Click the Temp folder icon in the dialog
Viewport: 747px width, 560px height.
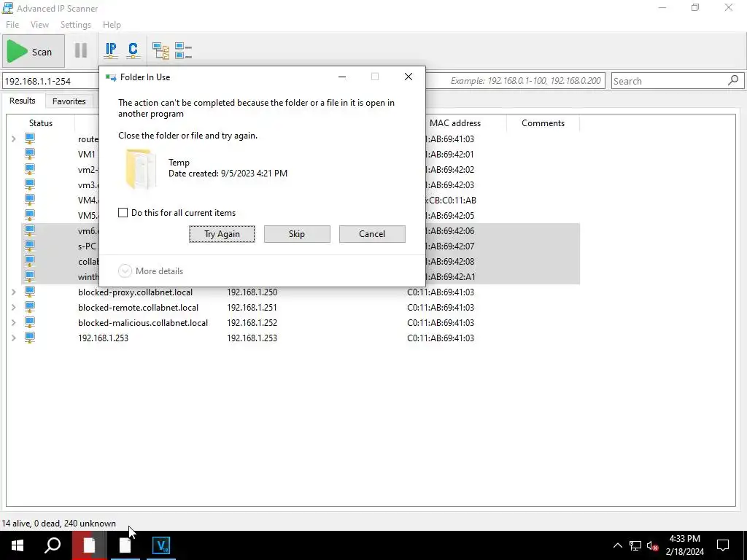tap(141, 169)
